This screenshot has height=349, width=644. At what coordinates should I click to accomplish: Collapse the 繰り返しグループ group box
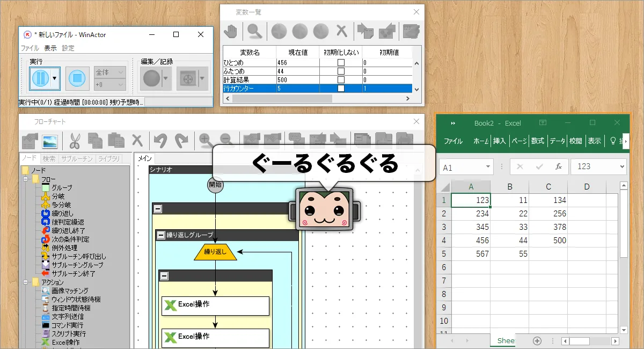(x=161, y=235)
